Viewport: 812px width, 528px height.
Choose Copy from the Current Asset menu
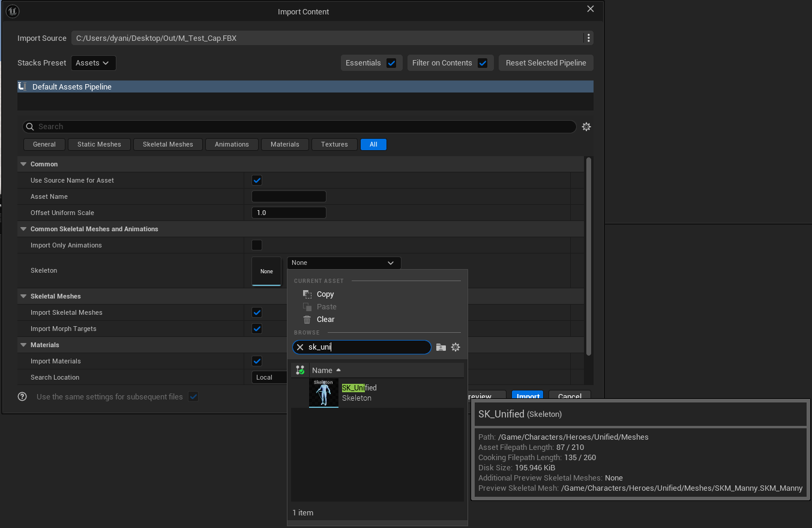click(325, 294)
